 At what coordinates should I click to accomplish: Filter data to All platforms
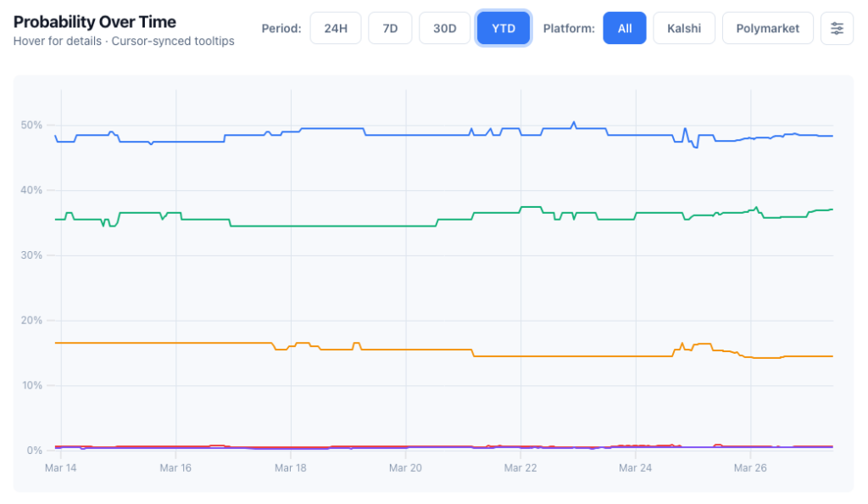625,28
